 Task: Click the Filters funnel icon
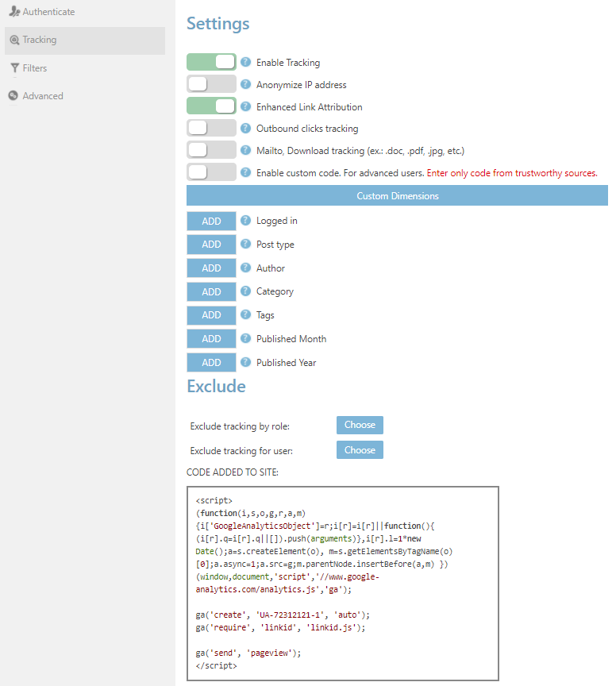(x=14, y=67)
